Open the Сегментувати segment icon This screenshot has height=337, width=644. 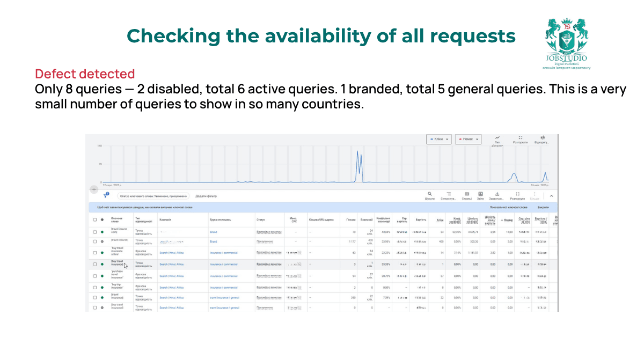[x=449, y=194]
